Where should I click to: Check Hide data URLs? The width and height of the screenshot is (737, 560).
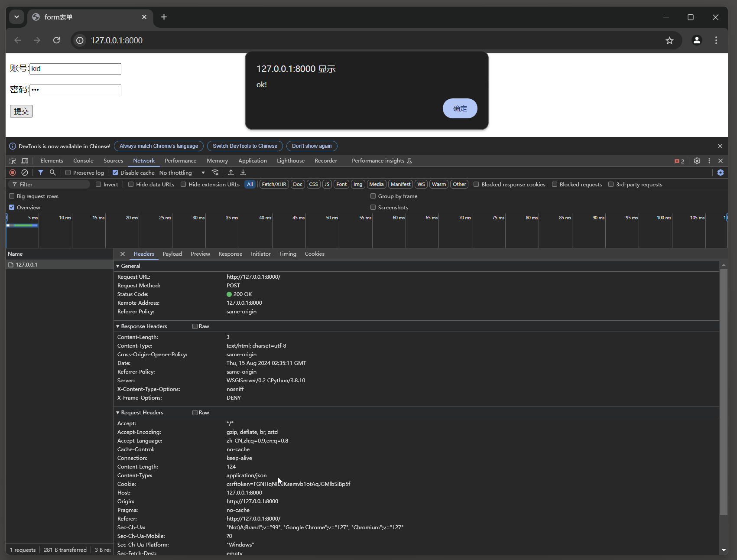coord(131,184)
